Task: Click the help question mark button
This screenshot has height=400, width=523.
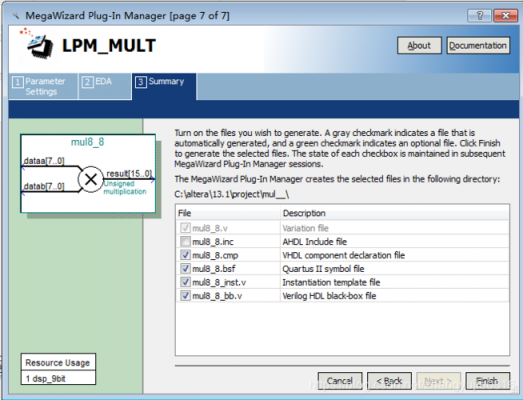Action: (480, 16)
